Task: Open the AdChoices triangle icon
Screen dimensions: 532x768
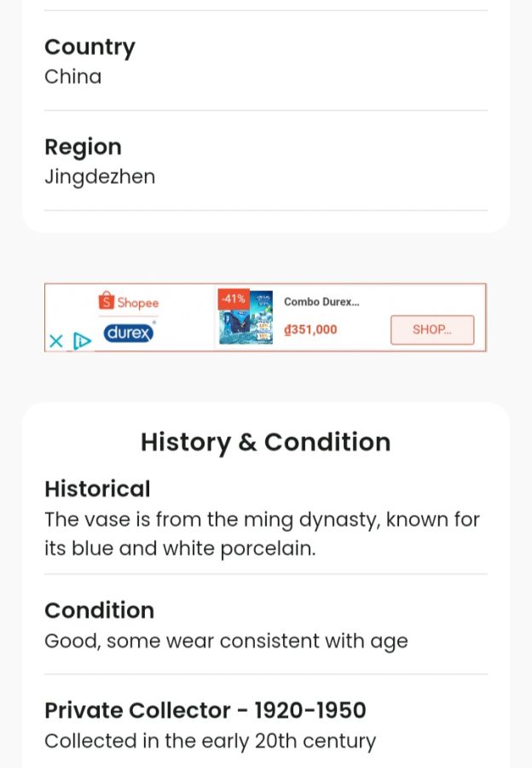Action: pos(82,340)
